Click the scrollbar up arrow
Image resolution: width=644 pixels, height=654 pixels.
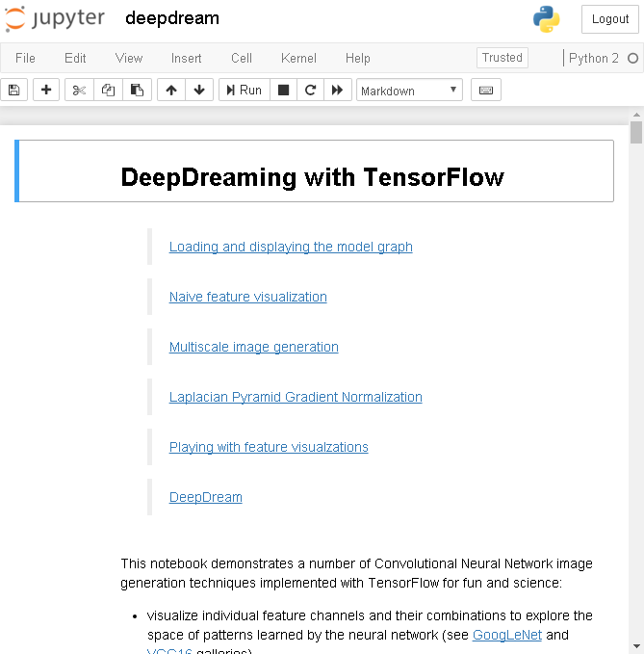[x=636, y=115]
